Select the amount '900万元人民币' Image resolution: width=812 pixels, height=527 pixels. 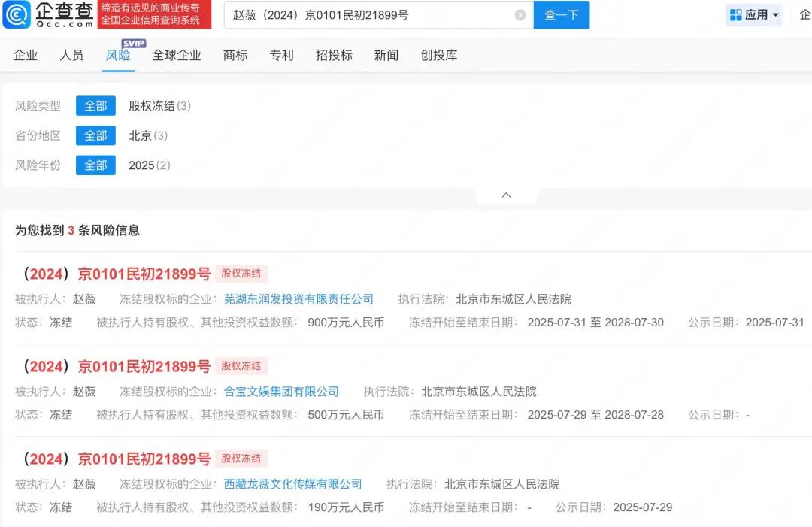[x=346, y=323]
